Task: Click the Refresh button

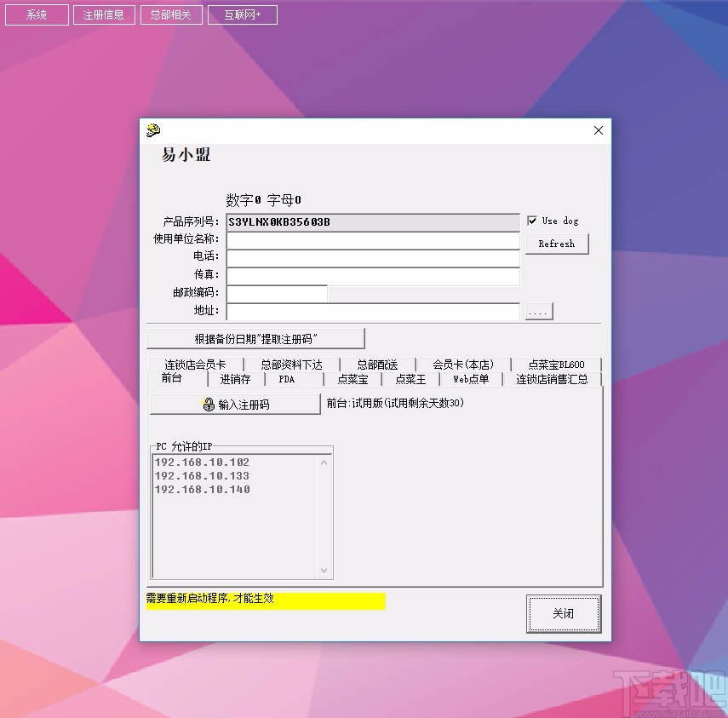Action: [557, 244]
